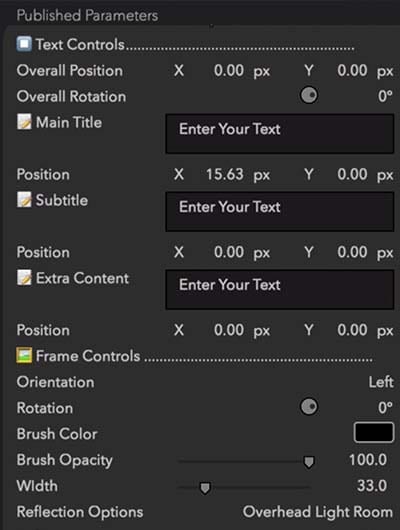Open the Orientation dropdown set to Left
Image resolution: width=400 pixels, height=530 pixels.
[381, 382]
